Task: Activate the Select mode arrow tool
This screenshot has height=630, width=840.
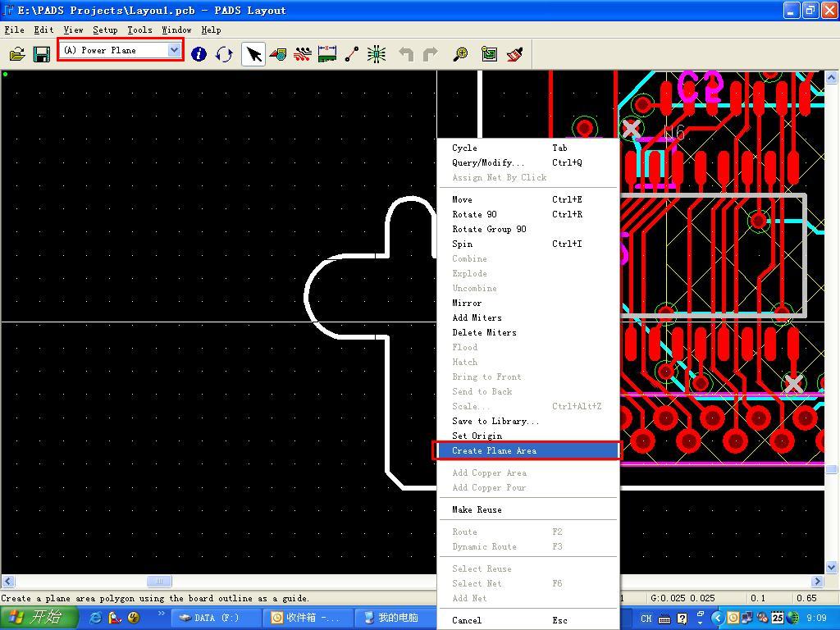Action: point(253,54)
